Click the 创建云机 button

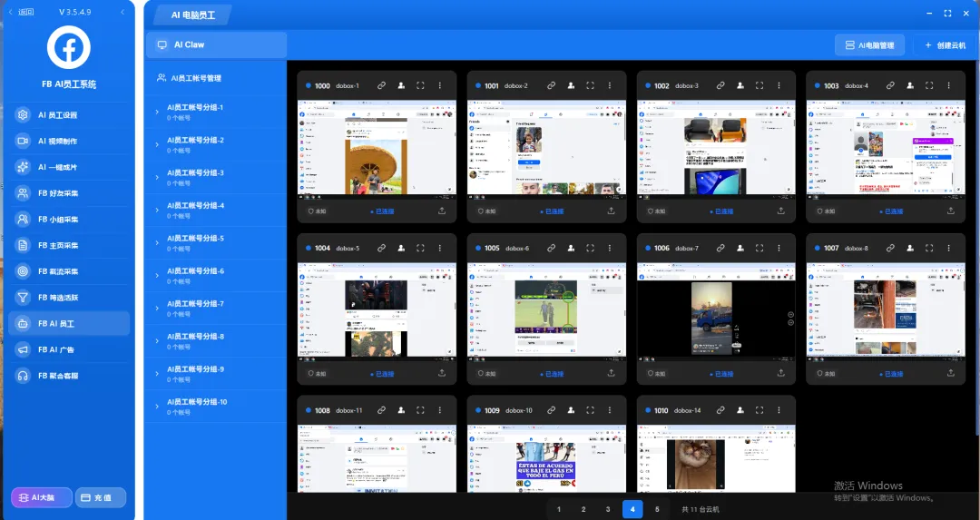(x=945, y=45)
